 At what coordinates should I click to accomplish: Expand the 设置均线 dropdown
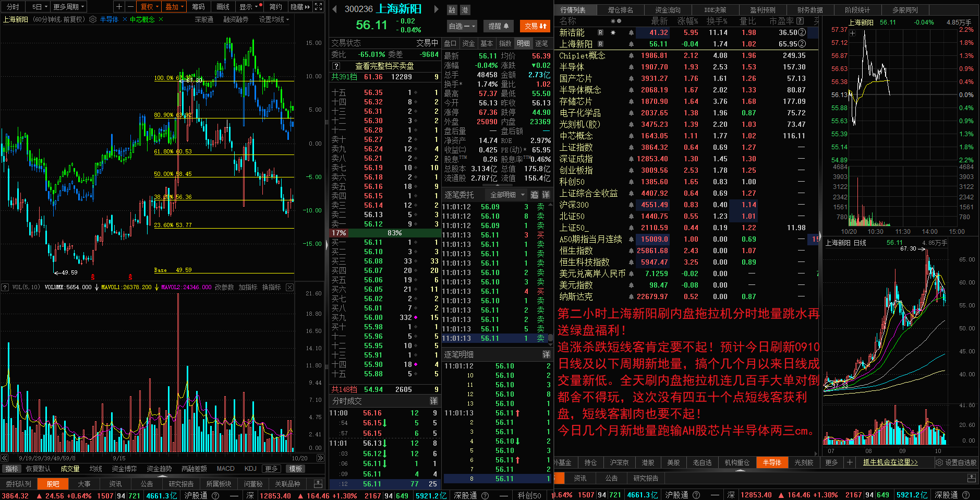coord(274,19)
